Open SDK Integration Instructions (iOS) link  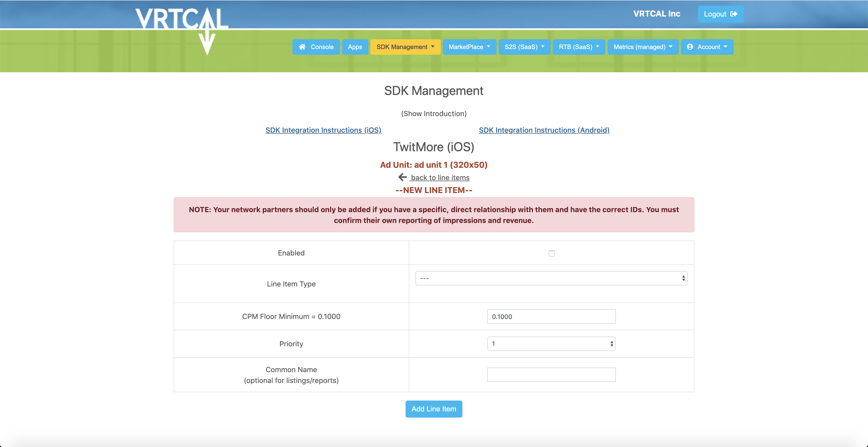coord(323,130)
